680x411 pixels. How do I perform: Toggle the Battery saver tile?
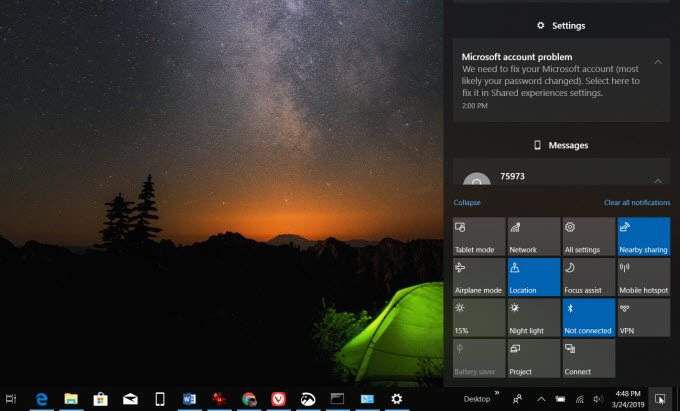click(x=479, y=359)
